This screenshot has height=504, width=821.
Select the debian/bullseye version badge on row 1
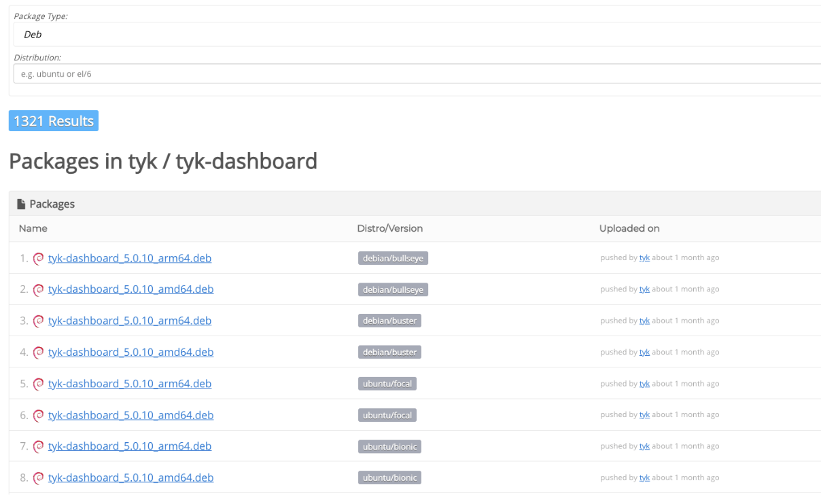pos(393,258)
